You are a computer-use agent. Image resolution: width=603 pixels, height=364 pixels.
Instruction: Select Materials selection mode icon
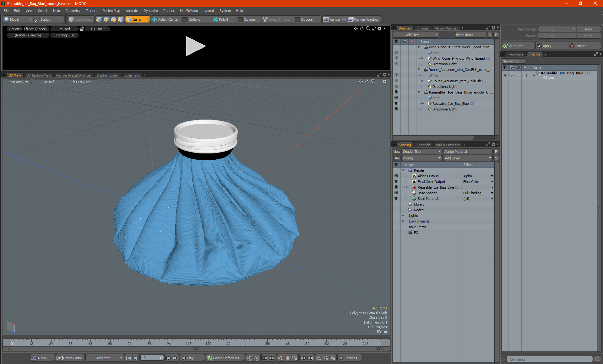click(x=121, y=19)
